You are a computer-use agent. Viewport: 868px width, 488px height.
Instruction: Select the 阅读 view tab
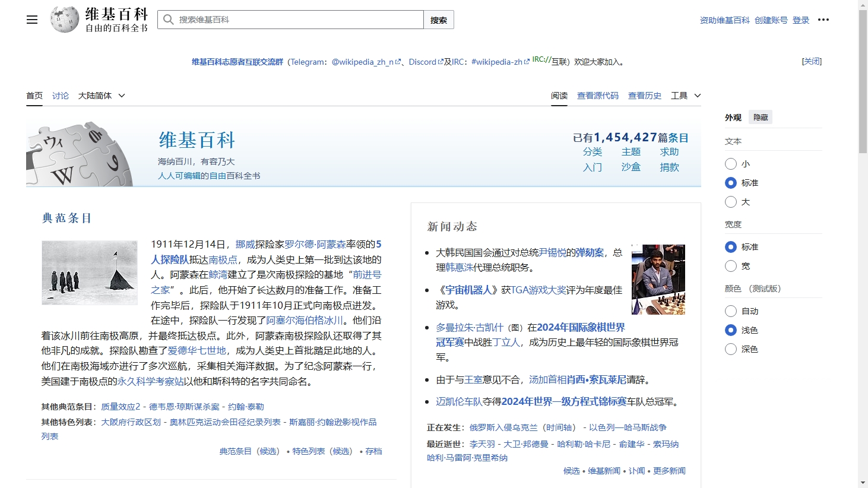[x=559, y=96]
